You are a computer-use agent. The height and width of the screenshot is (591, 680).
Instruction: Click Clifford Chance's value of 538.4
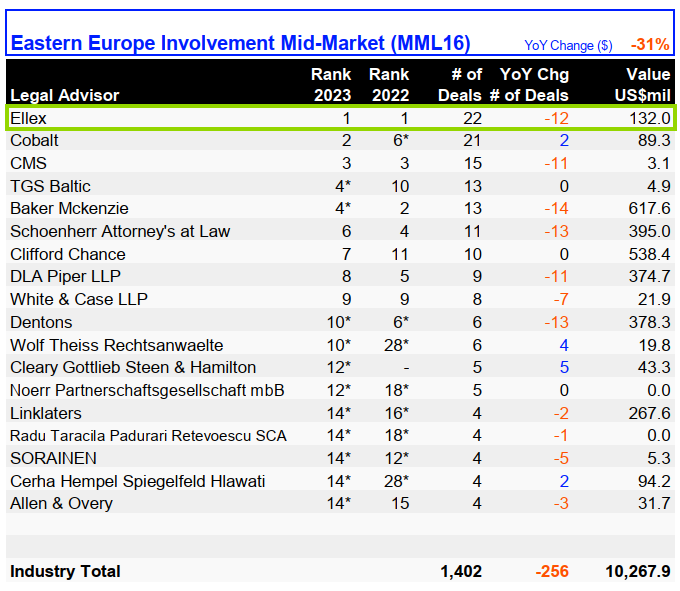click(650, 255)
